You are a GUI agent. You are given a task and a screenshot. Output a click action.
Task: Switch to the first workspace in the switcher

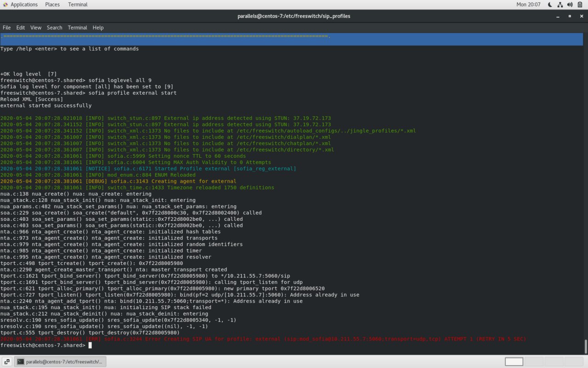(514, 362)
